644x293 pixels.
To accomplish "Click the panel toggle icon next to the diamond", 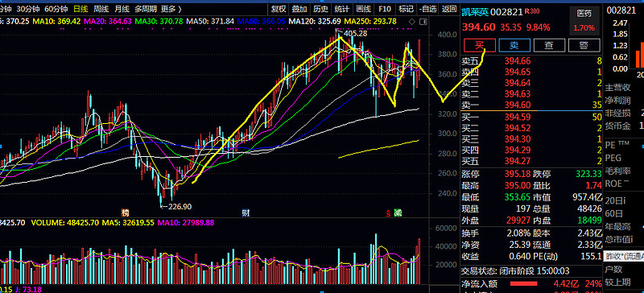I will pos(423,22).
